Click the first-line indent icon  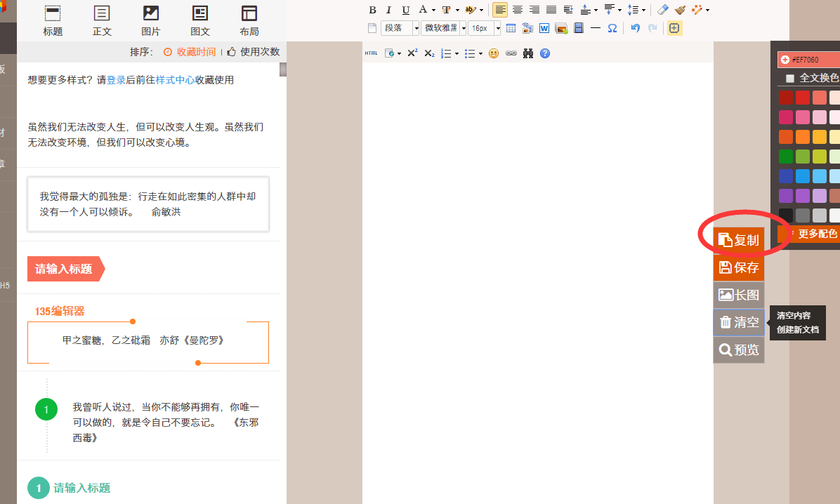[568, 10]
